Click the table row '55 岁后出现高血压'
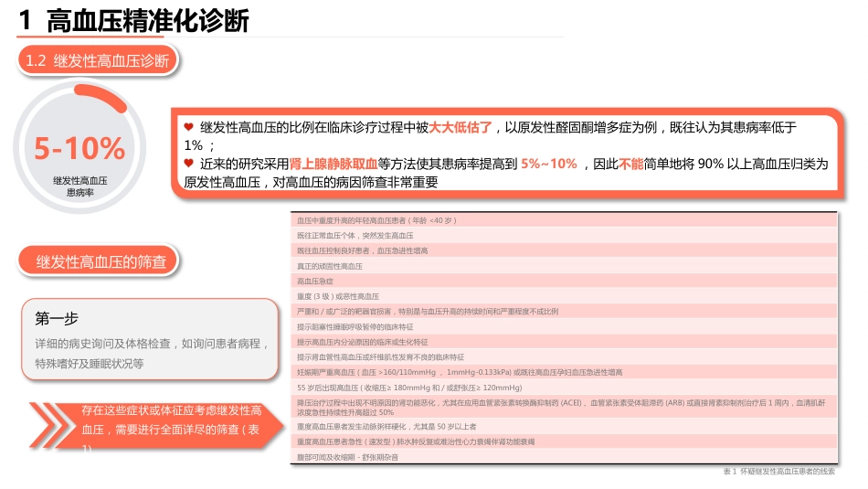 pyautogui.click(x=564, y=388)
